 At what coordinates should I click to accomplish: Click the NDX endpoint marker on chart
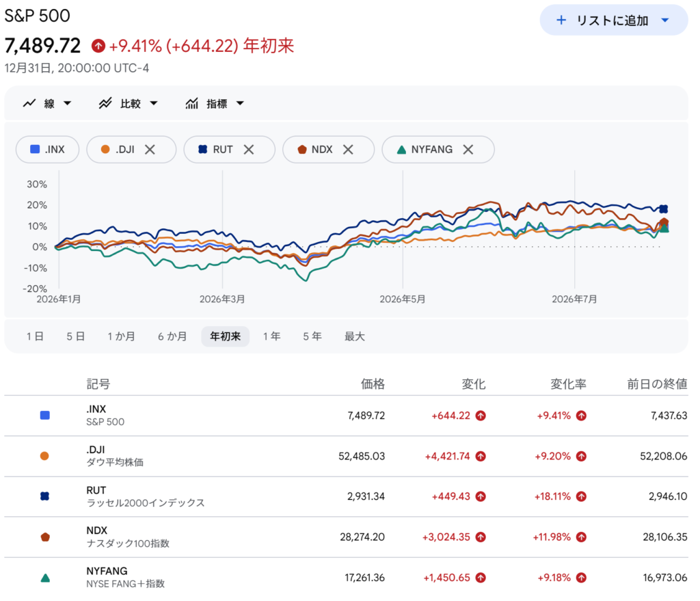pos(664,222)
